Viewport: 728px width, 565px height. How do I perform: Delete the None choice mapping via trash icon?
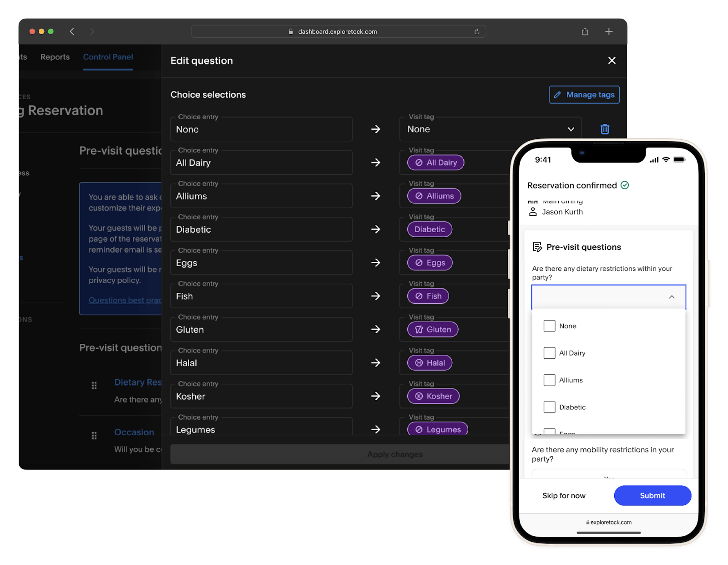tap(605, 129)
